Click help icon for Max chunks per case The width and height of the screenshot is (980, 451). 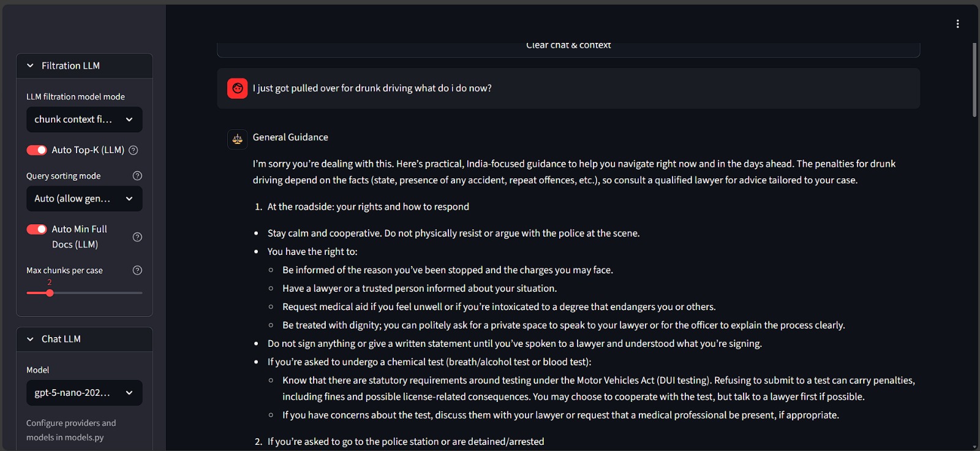pos(137,270)
